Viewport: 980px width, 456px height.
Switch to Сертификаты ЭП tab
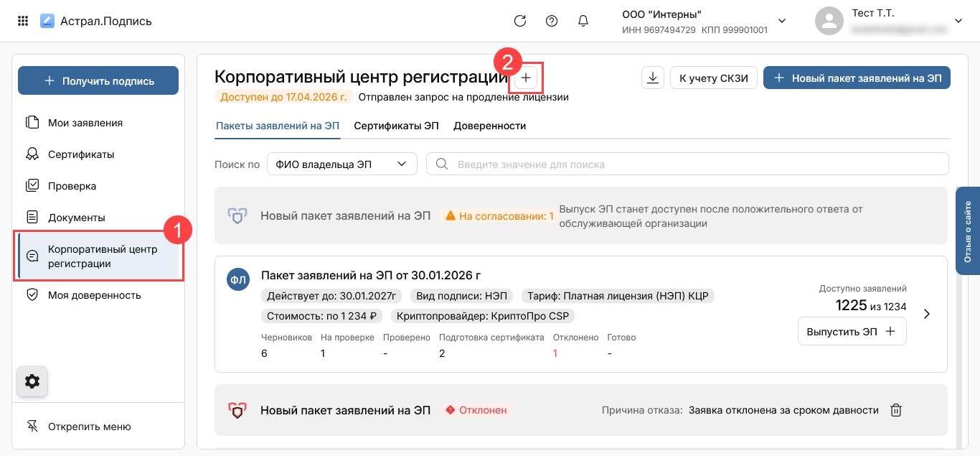(396, 126)
